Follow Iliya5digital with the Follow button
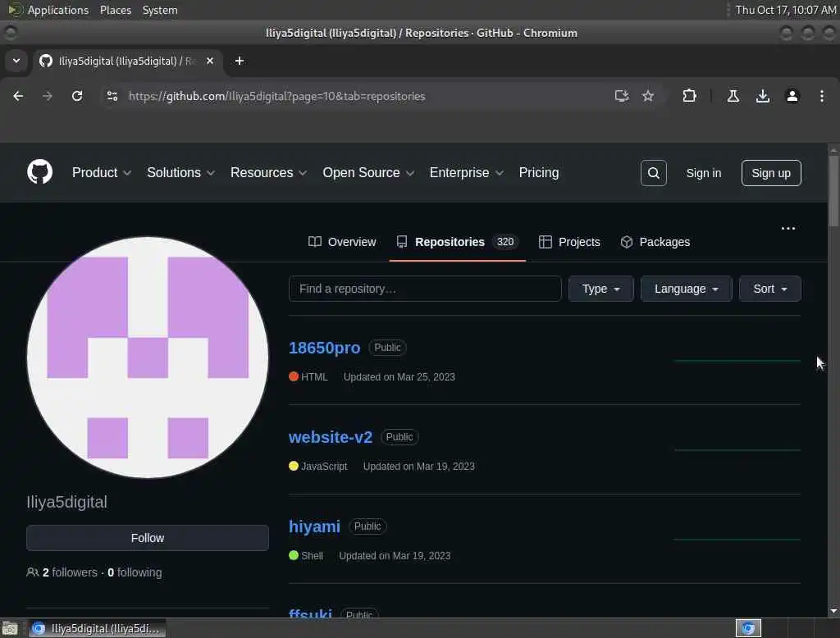The height and width of the screenshot is (638, 840). (x=148, y=538)
